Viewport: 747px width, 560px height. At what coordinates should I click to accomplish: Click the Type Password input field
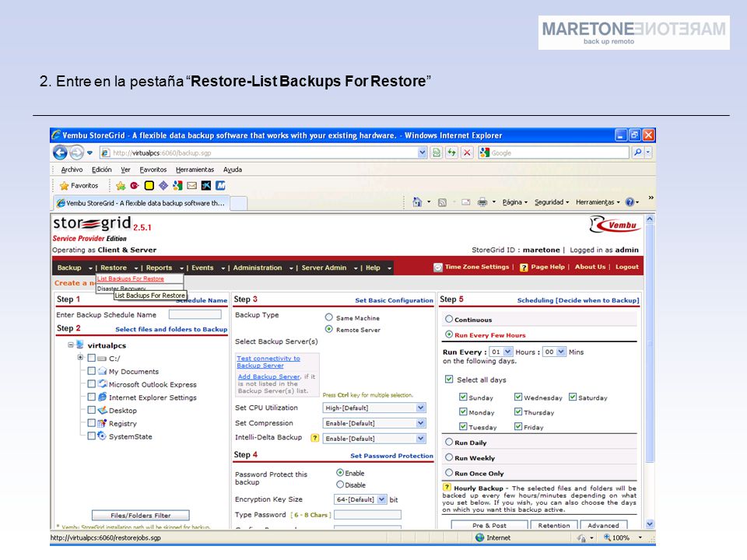pos(367,514)
